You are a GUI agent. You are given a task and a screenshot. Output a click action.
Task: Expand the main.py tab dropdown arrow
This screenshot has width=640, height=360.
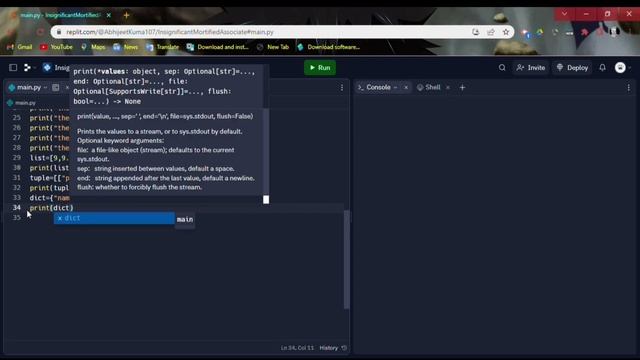pos(45,87)
